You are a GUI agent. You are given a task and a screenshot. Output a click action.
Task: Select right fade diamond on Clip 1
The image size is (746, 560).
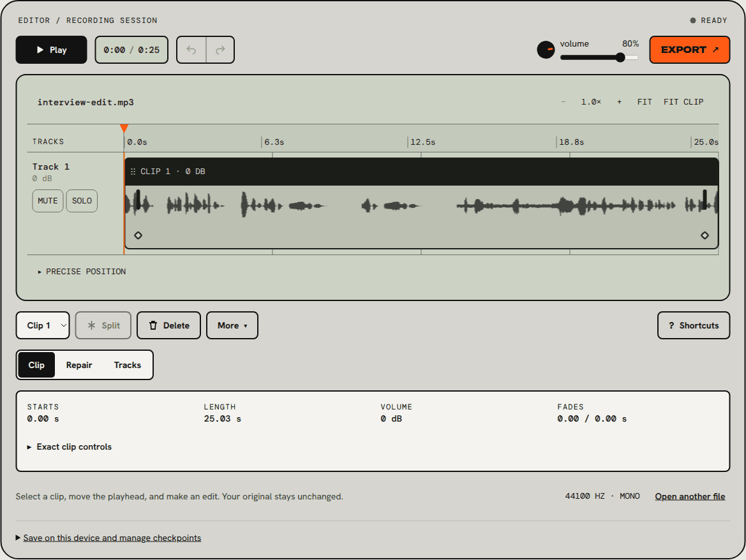tap(705, 235)
